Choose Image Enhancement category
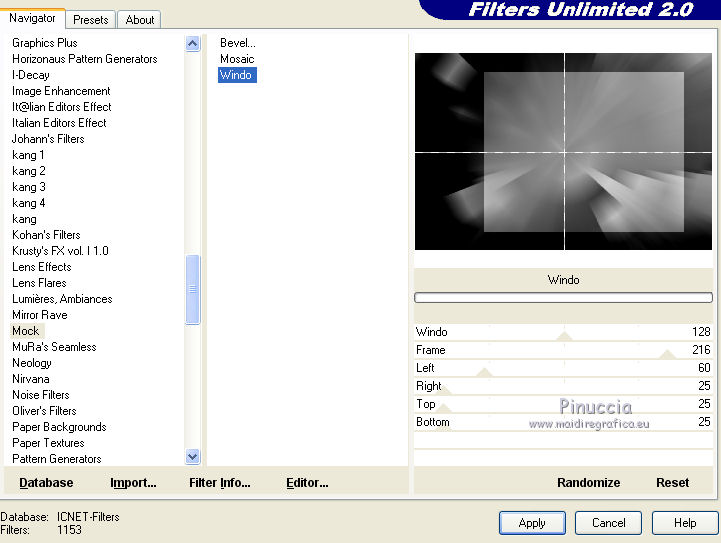The image size is (721, 543). [x=61, y=91]
